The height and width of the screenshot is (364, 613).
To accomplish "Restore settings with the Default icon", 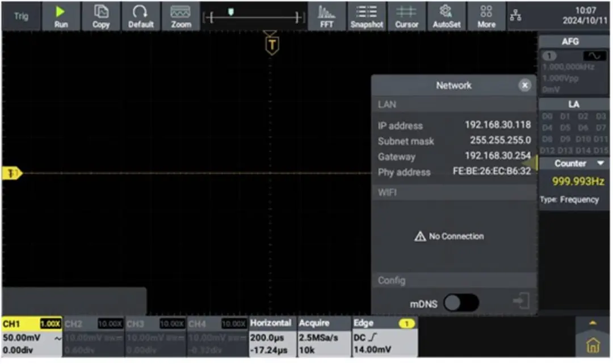I will [141, 16].
